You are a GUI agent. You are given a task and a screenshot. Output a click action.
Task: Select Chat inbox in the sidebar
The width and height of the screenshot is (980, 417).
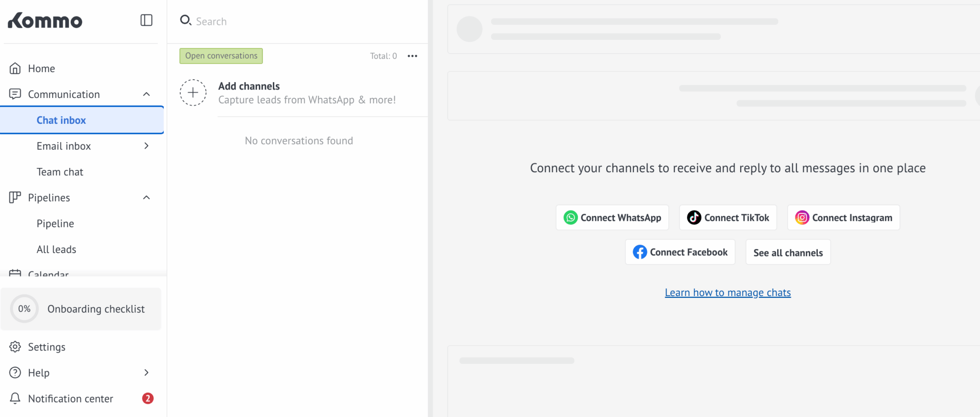pos(82,120)
